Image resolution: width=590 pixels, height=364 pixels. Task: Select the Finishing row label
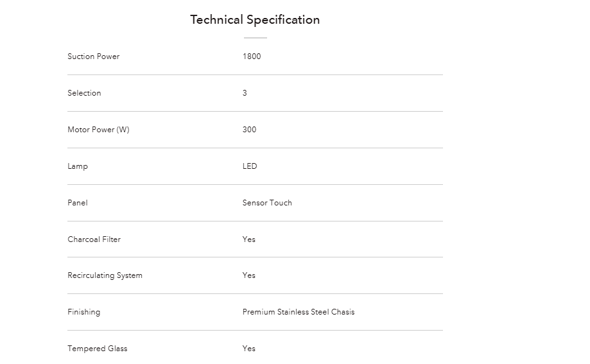(84, 312)
